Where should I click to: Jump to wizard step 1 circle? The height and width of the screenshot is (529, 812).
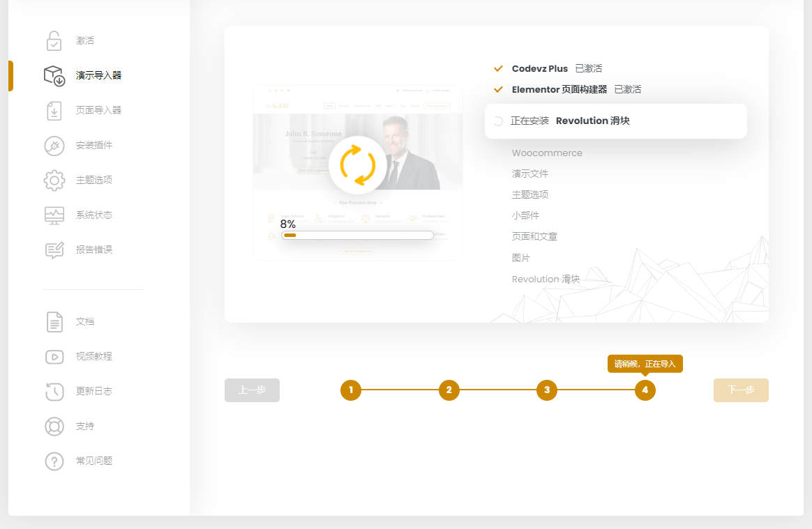click(351, 390)
